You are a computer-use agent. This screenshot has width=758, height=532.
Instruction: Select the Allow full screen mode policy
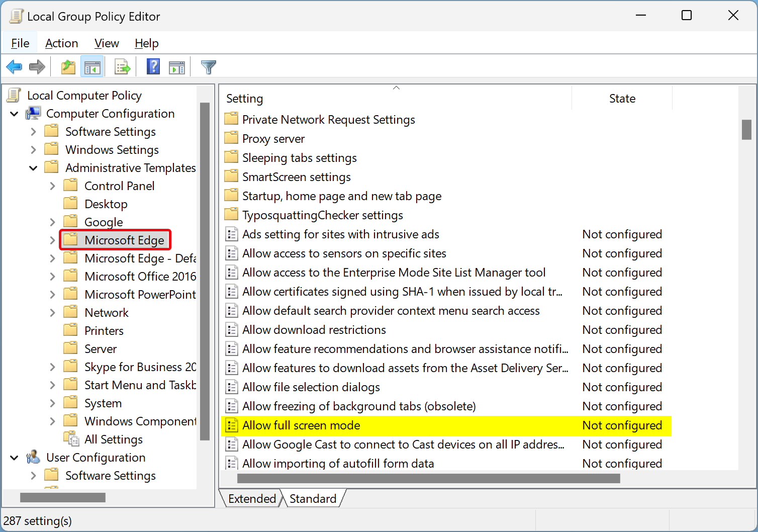(301, 425)
